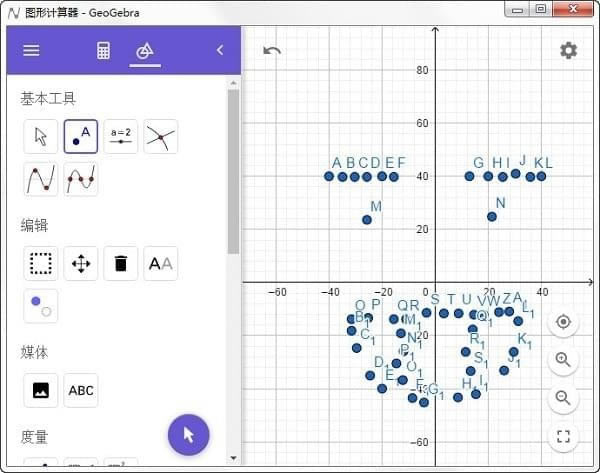This screenshot has width=600, height=473.
Task: Select the dashed rectangle selection tool
Action: 41,263
